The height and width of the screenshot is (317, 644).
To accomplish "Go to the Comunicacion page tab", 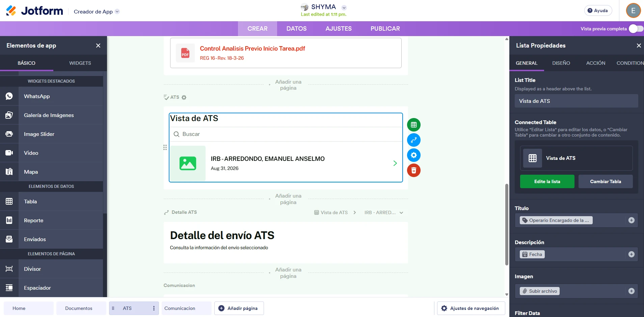I will pos(186,308).
